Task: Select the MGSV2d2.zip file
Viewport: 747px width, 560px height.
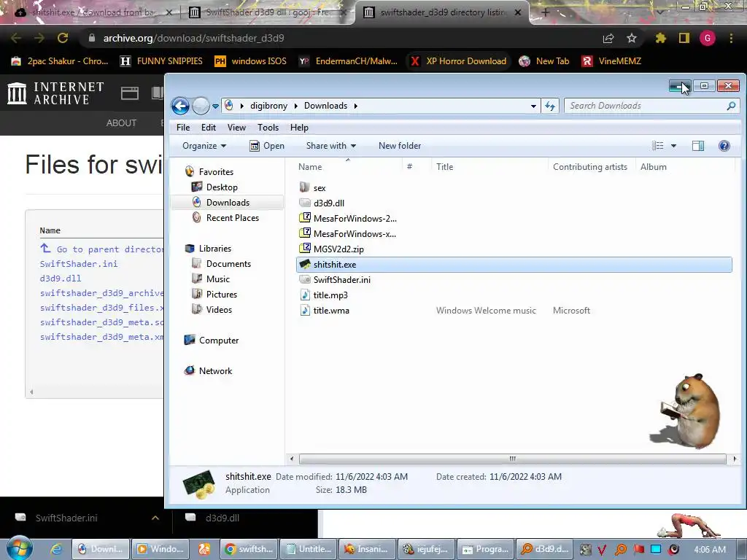Action: click(338, 249)
